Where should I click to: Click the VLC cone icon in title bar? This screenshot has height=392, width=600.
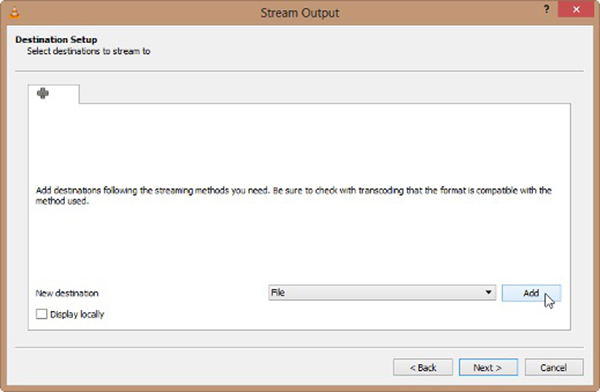(15, 13)
